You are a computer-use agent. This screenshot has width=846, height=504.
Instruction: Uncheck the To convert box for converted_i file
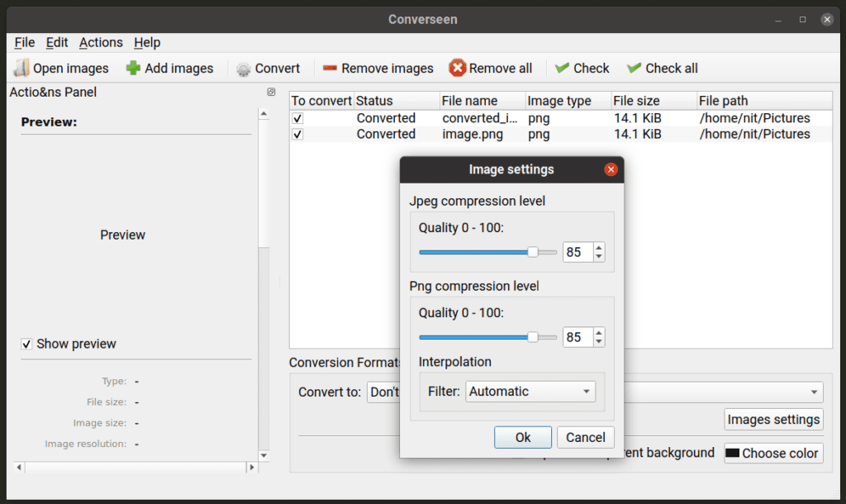[x=297, y=117]
